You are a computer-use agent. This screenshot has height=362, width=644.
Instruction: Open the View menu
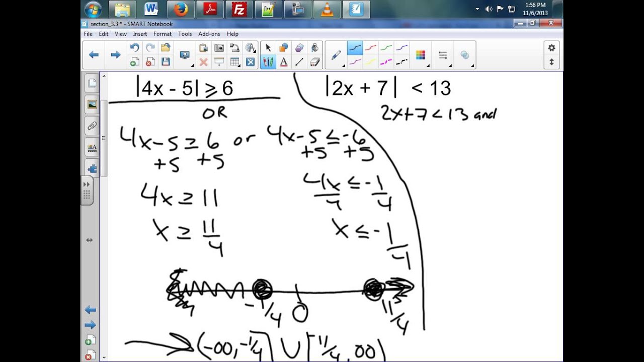tap(121, 34)
